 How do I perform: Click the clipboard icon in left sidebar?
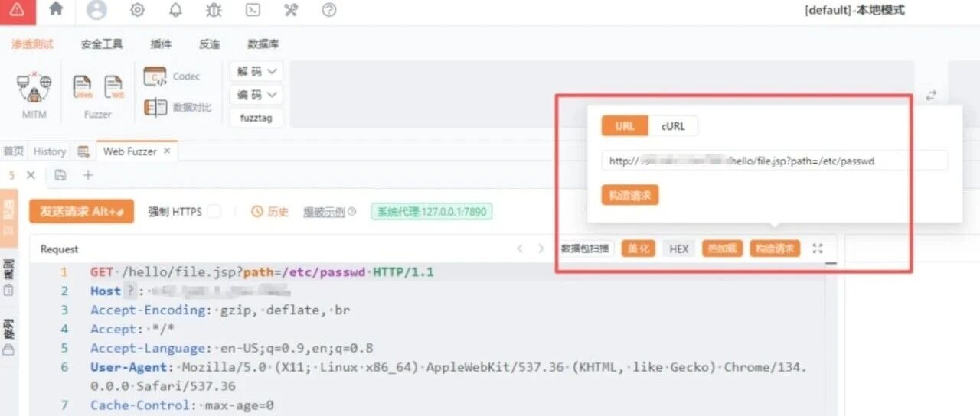tap(8, 291)
